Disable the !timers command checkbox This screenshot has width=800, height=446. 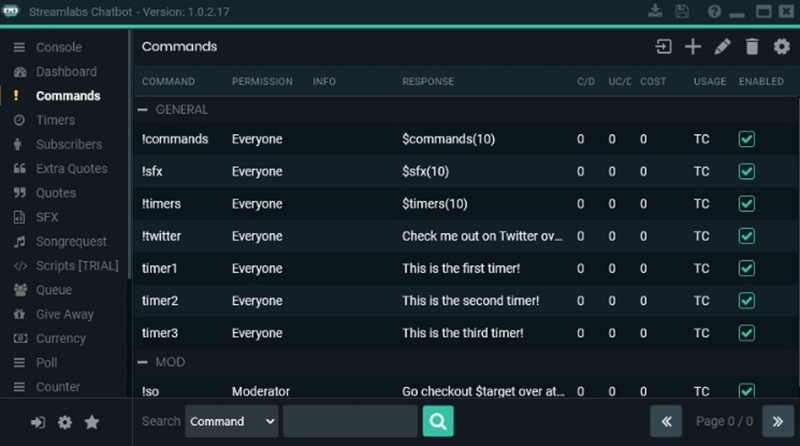(x=747, y=204)
